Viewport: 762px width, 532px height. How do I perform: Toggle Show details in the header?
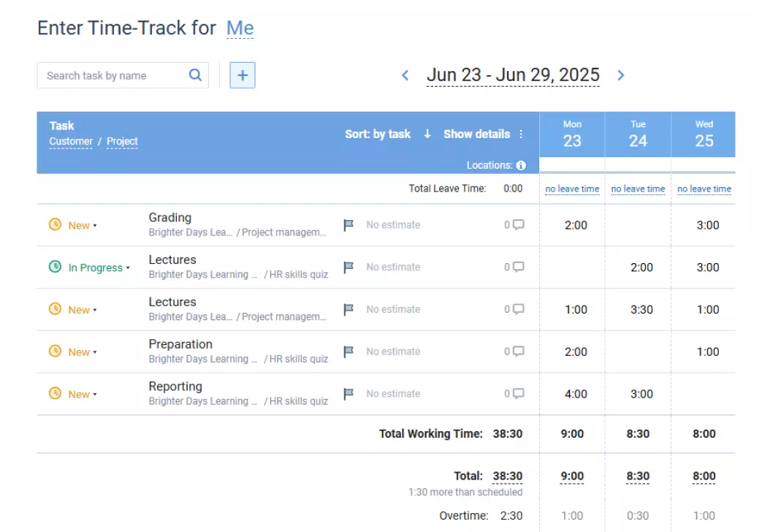[x=476, y=134]
